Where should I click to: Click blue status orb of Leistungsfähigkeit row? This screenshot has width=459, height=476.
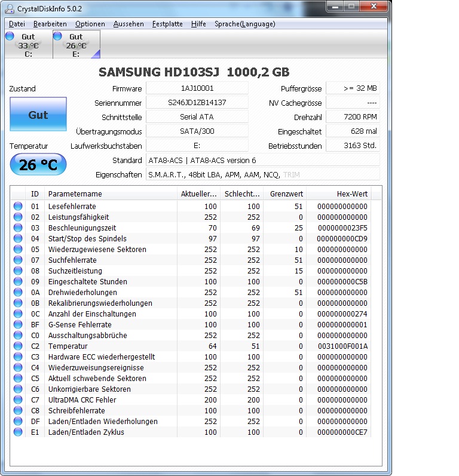(x=18, y=217)
